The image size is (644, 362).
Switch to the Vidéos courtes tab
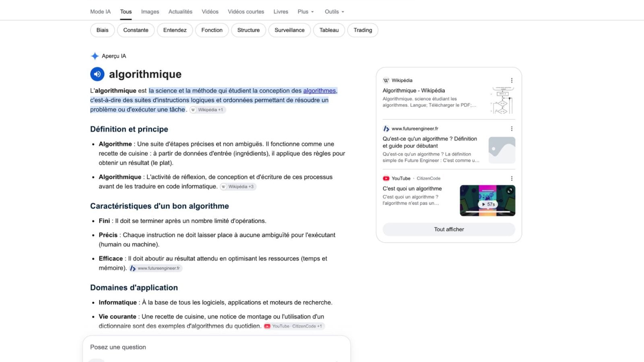[x=246, y=12]
